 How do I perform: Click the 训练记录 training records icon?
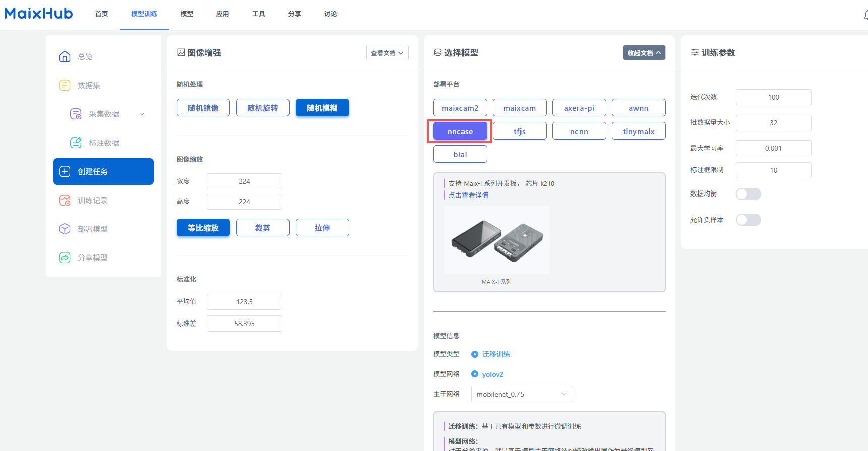click(65, 200)
